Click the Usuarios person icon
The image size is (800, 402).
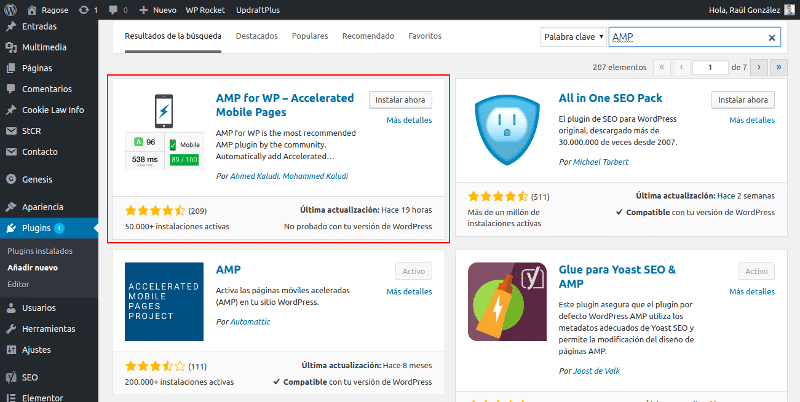click(x=11, y=308)
